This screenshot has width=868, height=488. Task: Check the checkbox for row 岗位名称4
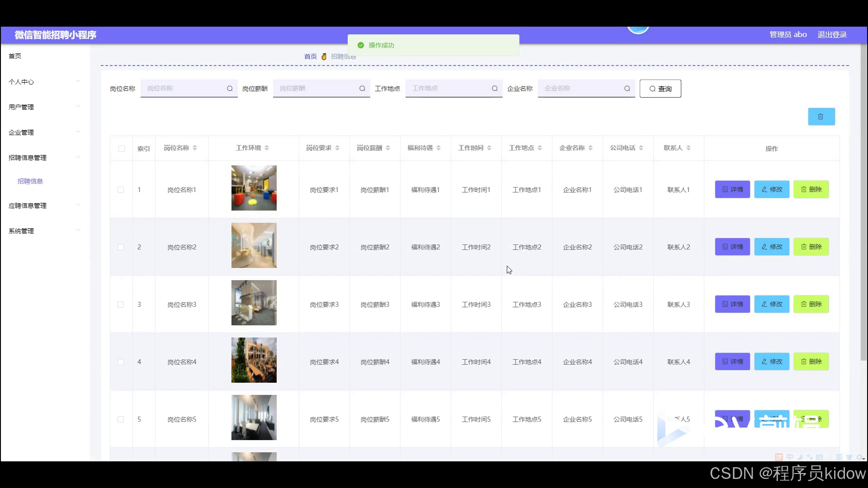[121, 362]
